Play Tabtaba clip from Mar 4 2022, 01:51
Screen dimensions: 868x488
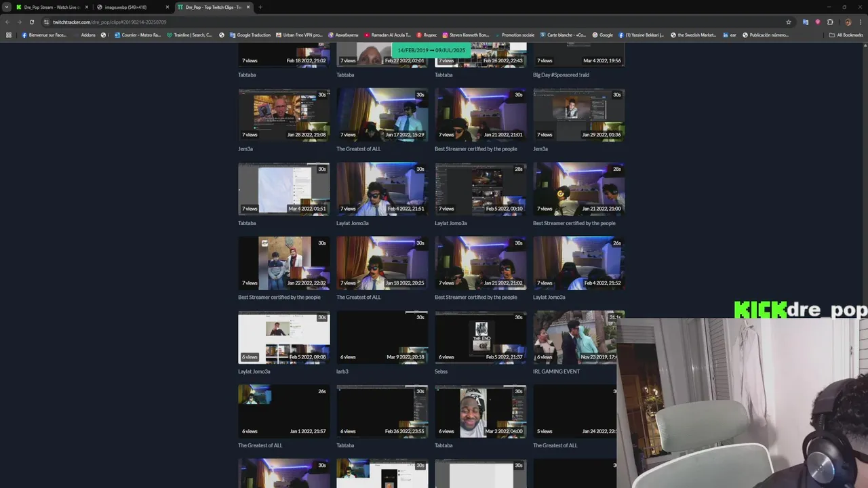click(x=284, y=188)
